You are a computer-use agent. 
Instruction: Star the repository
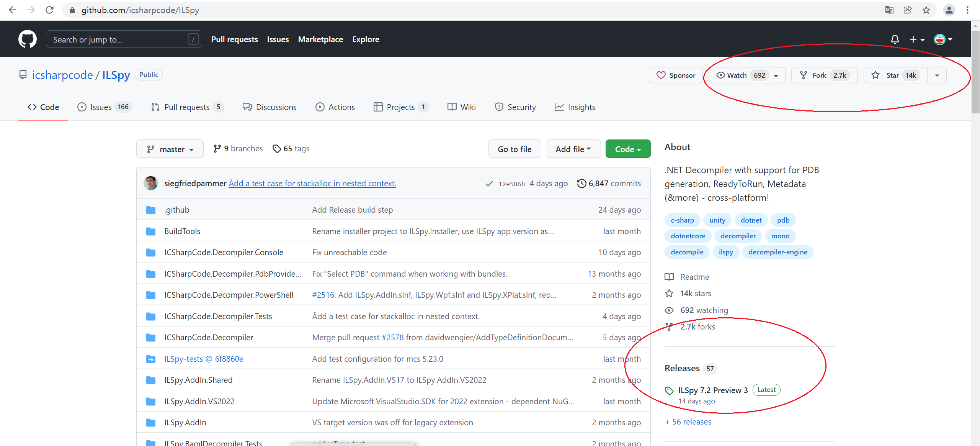coord(895,75)
